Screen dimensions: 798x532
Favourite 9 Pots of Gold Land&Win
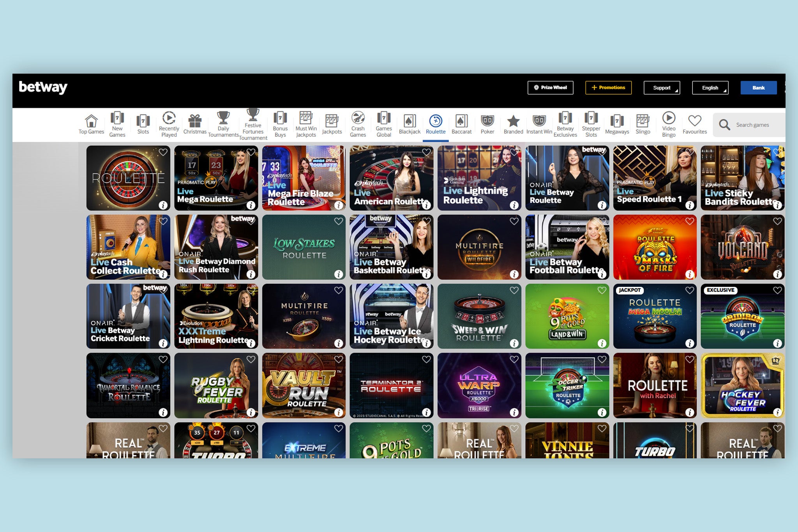point(602,290)
